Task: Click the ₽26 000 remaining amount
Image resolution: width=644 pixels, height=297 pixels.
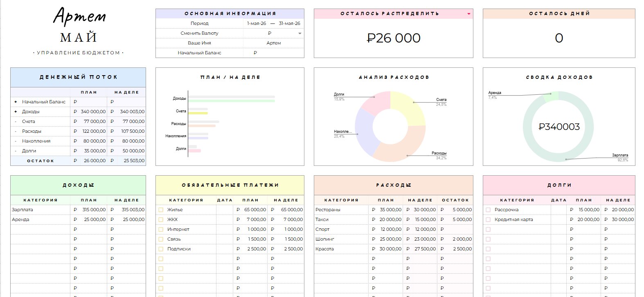Action: [x=394, y=38]
